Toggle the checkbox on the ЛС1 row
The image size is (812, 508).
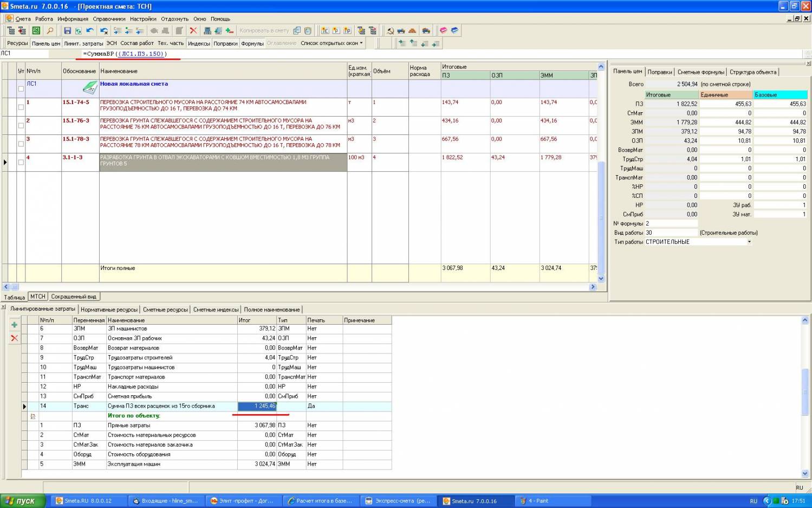(21, 88)
